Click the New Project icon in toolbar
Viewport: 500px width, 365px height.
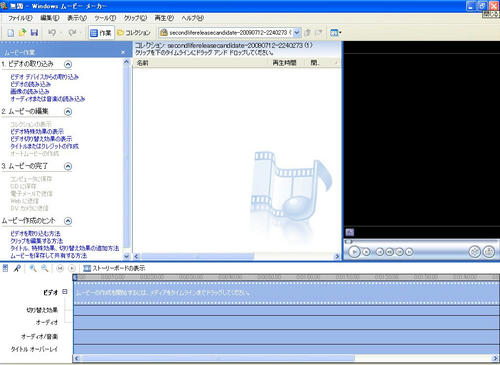11,33
